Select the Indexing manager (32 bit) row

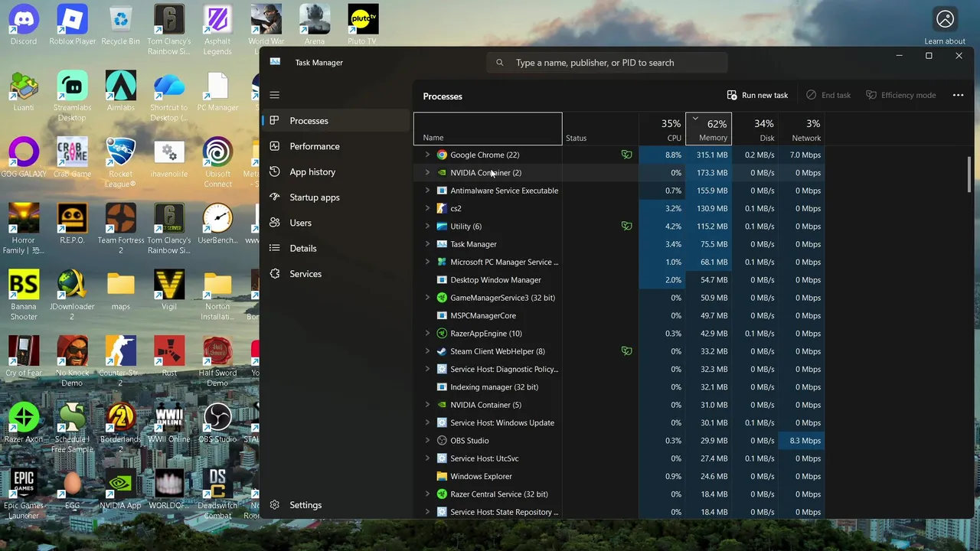click(620, 387)
